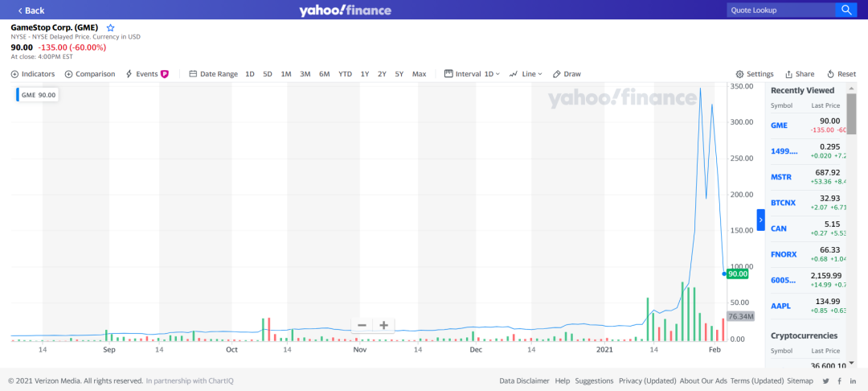Open the Date Range calendar picker
Viewport: 868px width, 391px height.
point(213,74)
